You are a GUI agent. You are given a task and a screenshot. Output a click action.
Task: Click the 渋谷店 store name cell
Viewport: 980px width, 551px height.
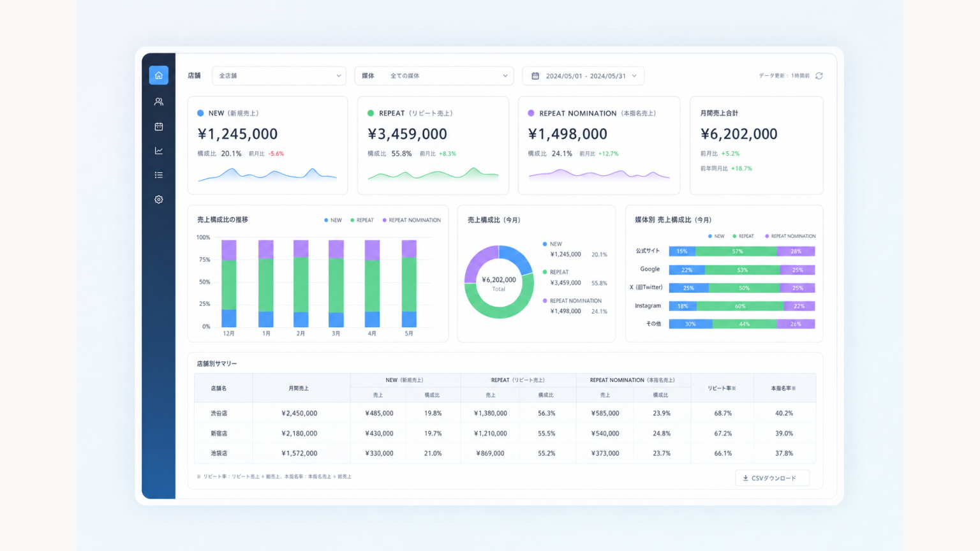coord(219,413)
